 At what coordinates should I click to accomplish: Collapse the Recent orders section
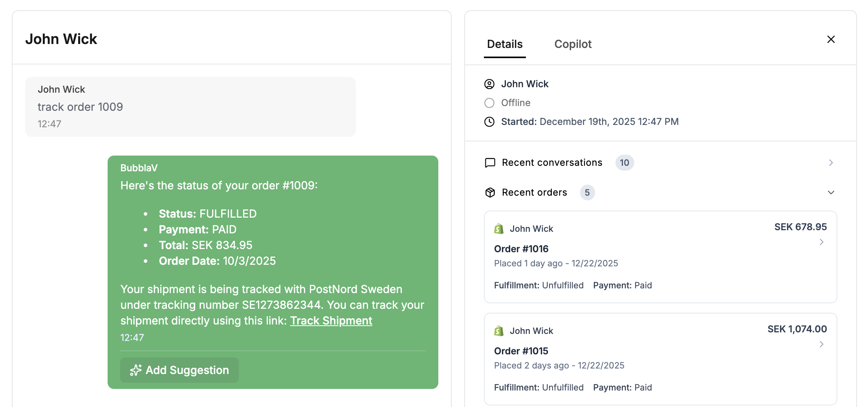pos(831,192)
